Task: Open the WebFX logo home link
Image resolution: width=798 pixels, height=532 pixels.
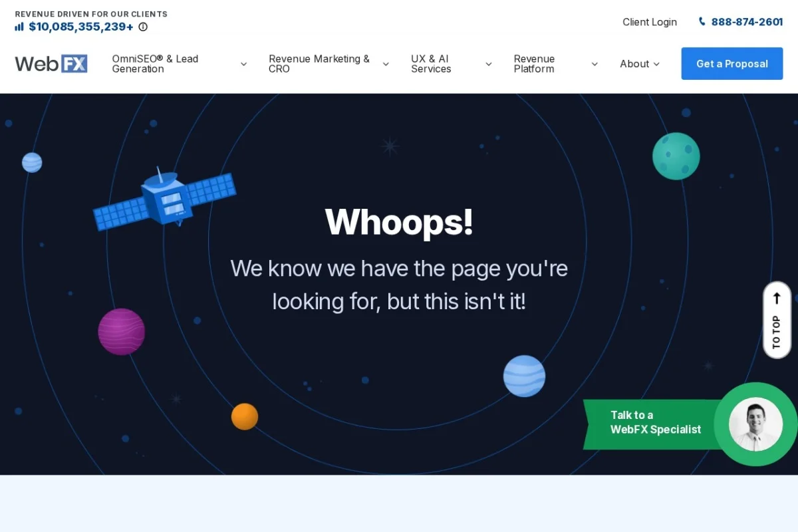Action: pos(51,64)
